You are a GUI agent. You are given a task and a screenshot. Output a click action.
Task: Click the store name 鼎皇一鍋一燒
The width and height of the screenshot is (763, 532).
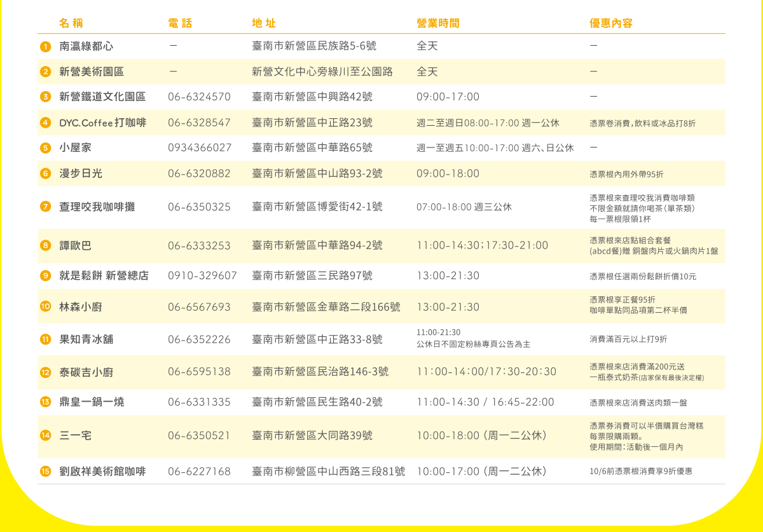coord(92,402)
